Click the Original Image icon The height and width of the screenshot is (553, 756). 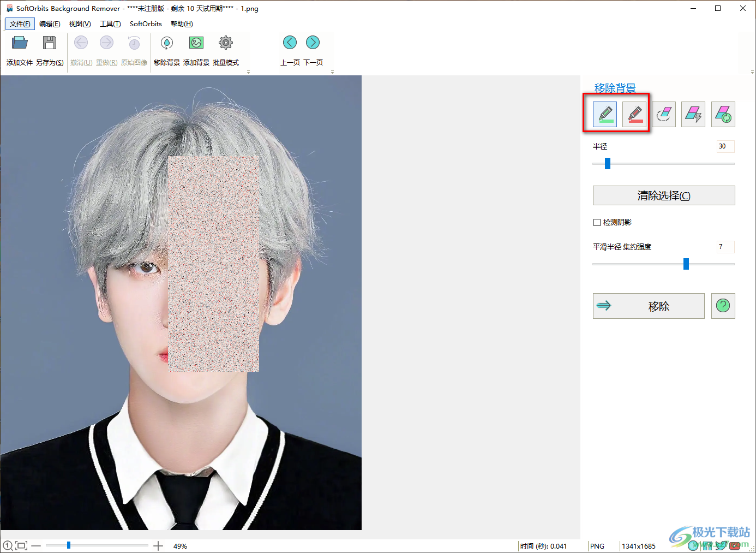click(134, 43)
